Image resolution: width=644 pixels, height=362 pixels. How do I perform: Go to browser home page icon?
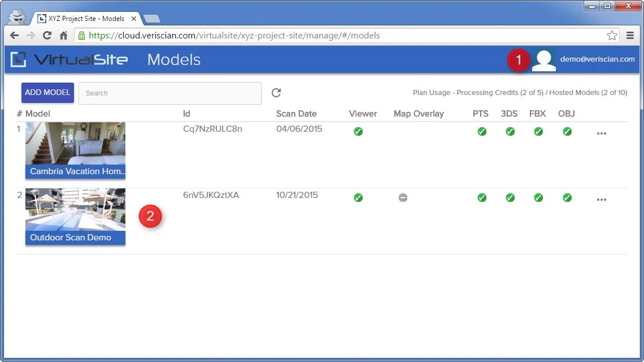point(63,36)
